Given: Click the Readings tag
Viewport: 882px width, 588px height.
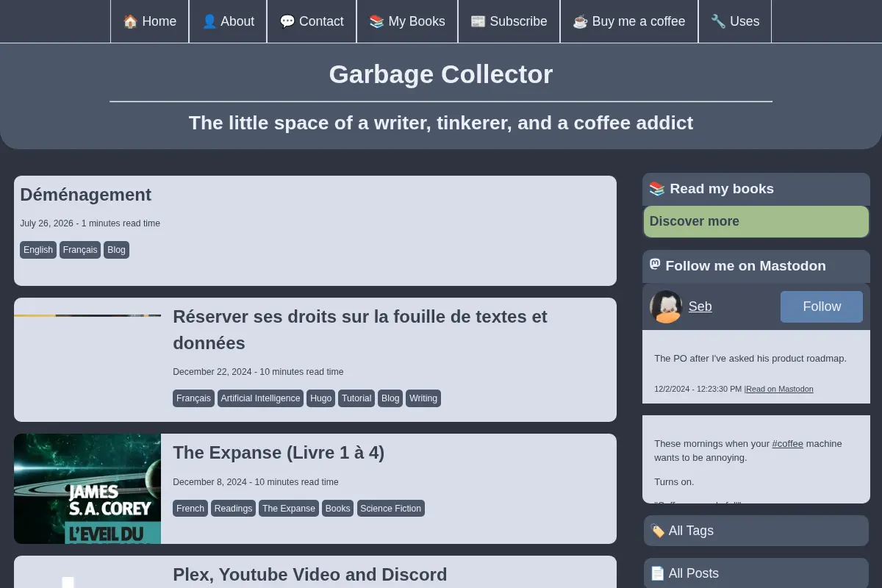Looking at the screenshot, I should pos(233,509).
